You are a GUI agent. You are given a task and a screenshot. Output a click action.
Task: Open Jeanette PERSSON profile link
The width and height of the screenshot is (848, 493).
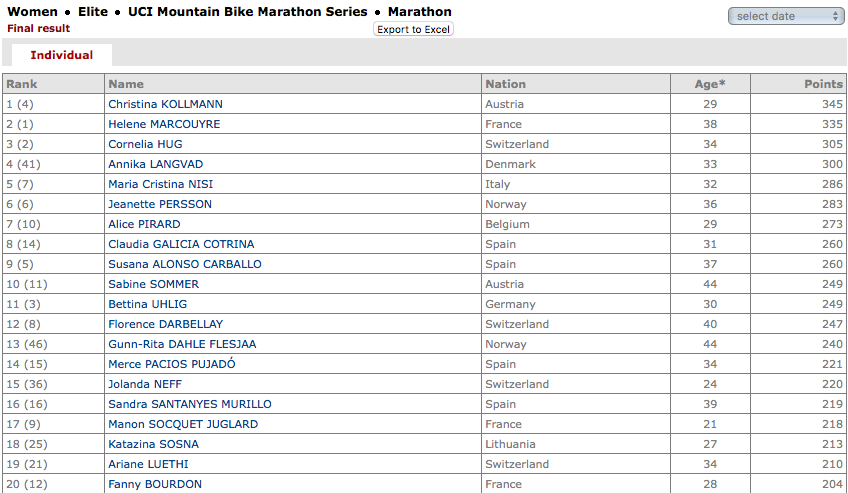coord(160,204)
